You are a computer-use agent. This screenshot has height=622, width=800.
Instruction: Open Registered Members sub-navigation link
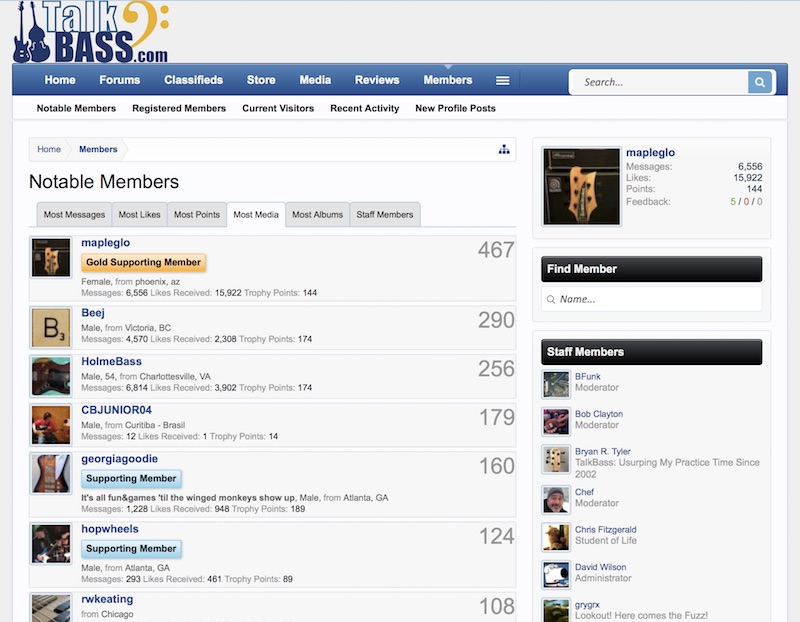(179, 108)
